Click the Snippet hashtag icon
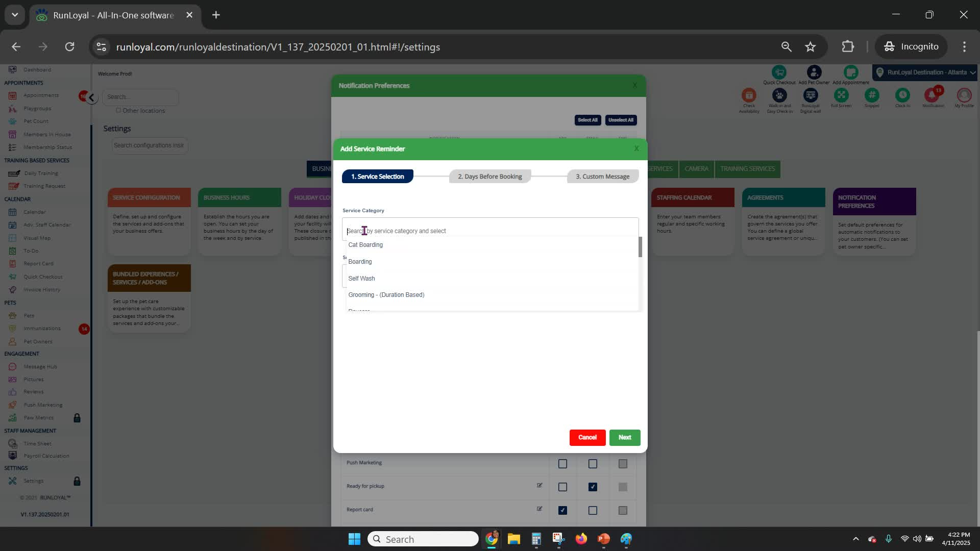Viewport: 980px width, 551px height. [x=871, y=95]
